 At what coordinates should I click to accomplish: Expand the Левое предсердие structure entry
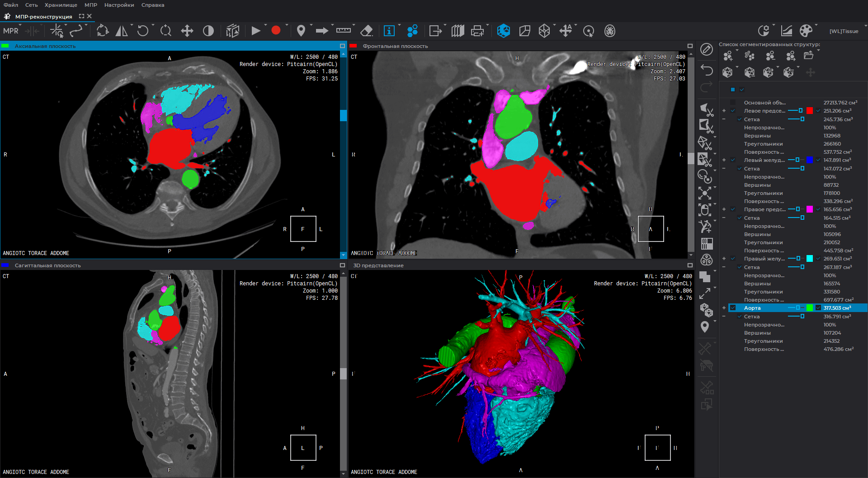coord(724,111)
